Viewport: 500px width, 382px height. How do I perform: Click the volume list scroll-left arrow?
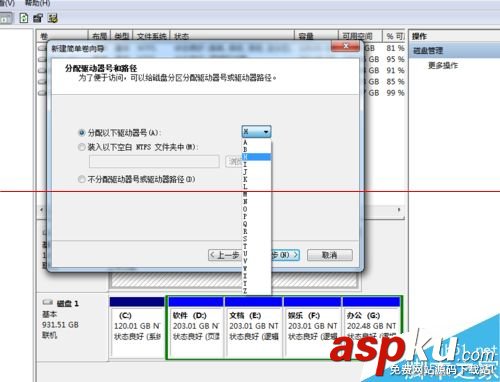pyautogui.click(x=42, y=210)
